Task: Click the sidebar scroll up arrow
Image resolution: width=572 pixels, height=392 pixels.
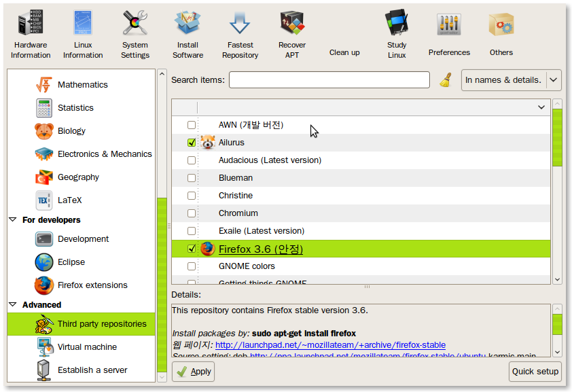Action: point(162,74)
